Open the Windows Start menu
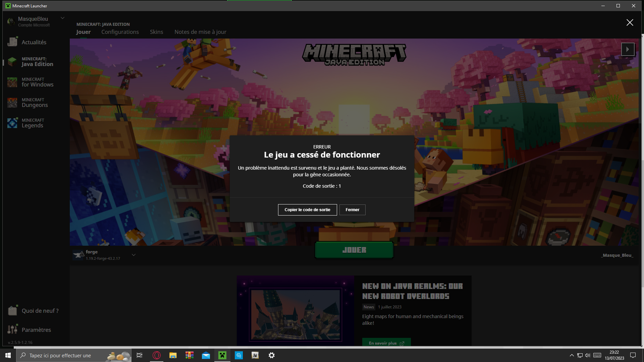Screen dimensions: 644x362 point(8,355)
